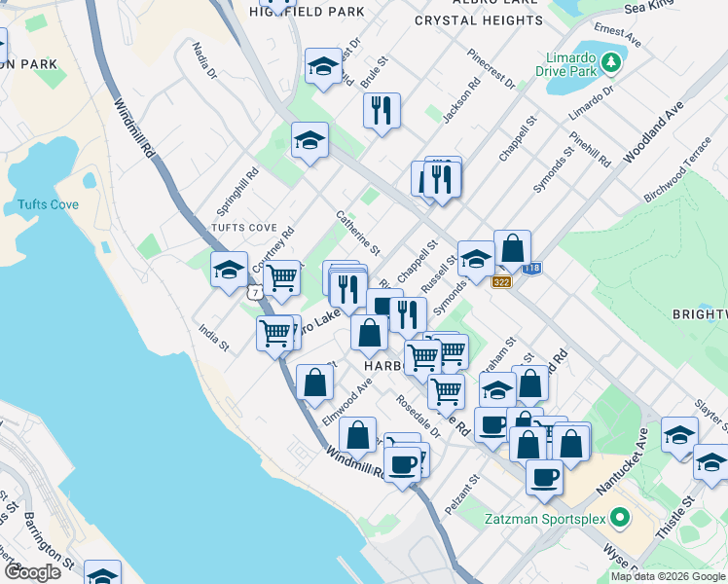This screenshot has width=728, height=584.
Task: Select the HIGHFIELD PARK neighborhood label
Action: click(x=307, y=12)
